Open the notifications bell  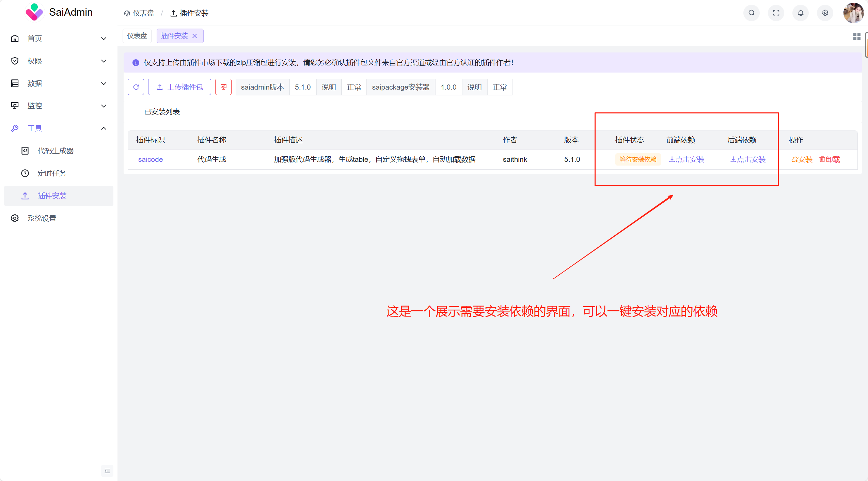[x=801, y=13]
